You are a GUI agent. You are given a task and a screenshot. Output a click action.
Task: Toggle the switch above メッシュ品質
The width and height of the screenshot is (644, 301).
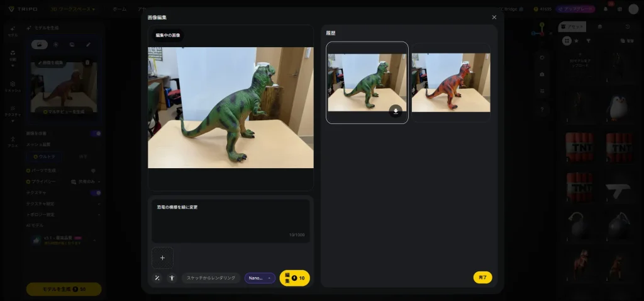click(96, 133)
